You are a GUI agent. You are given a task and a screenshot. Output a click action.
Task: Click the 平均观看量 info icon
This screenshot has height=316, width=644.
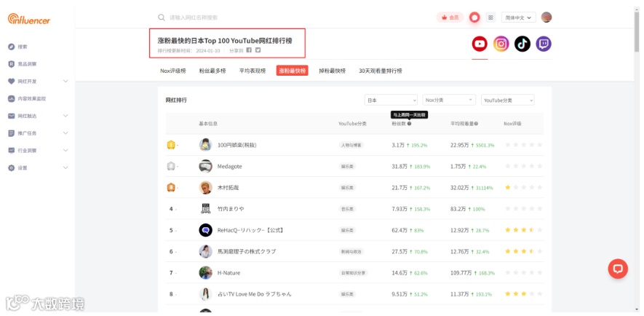tap(476, 124)
